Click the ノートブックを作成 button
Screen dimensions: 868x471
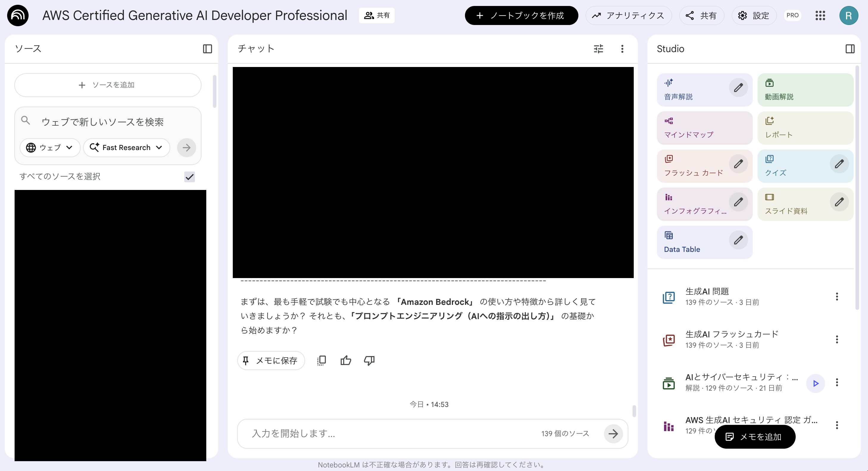[521, 15]
